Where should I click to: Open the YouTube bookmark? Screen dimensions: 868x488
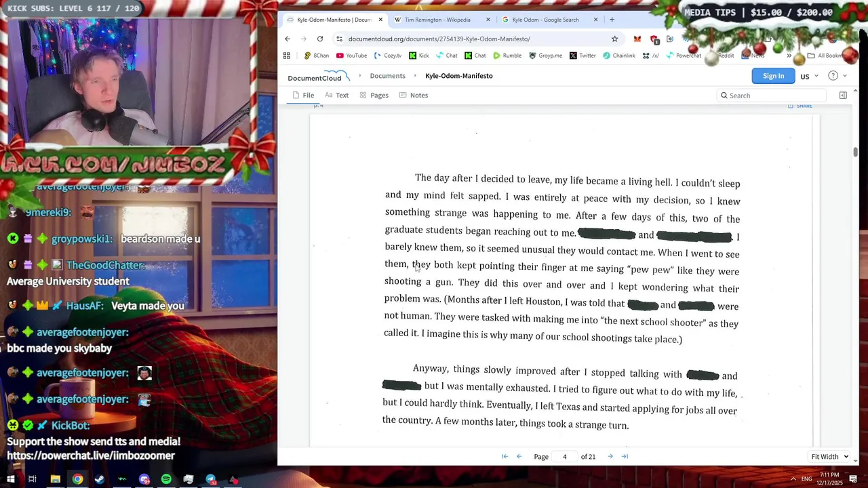pos(352,56)
